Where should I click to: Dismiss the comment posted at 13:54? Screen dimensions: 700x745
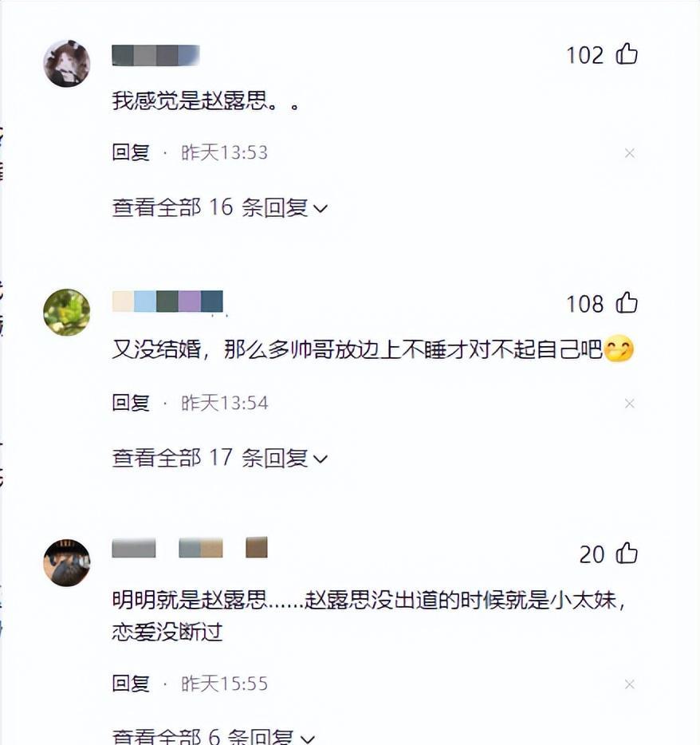pos(630,404)
